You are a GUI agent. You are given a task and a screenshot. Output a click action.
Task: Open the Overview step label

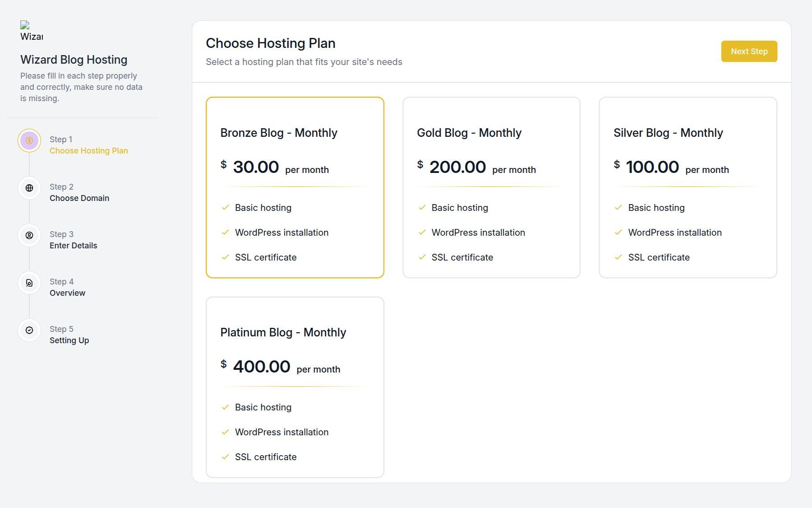point(68,293)
